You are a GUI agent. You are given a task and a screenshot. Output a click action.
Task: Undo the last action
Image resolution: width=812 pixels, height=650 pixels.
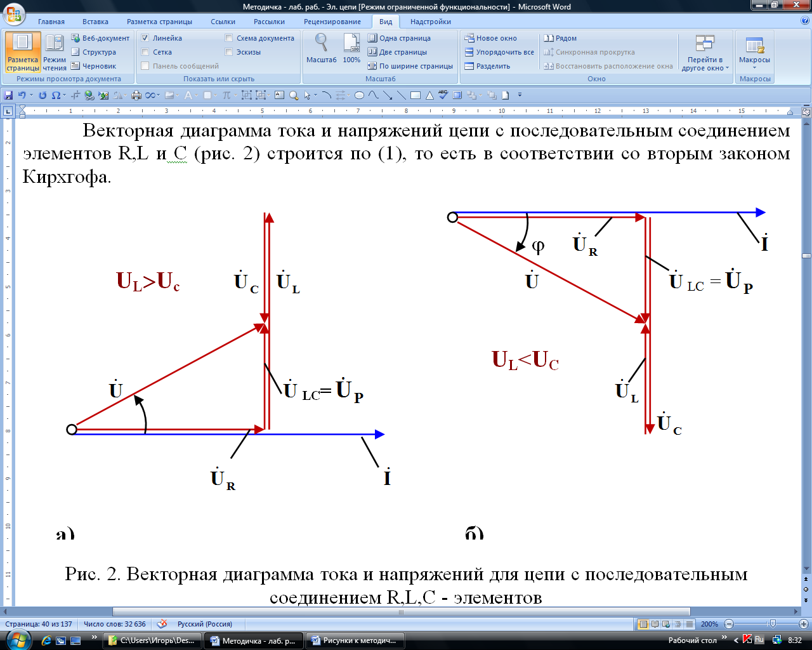point(22,95)
